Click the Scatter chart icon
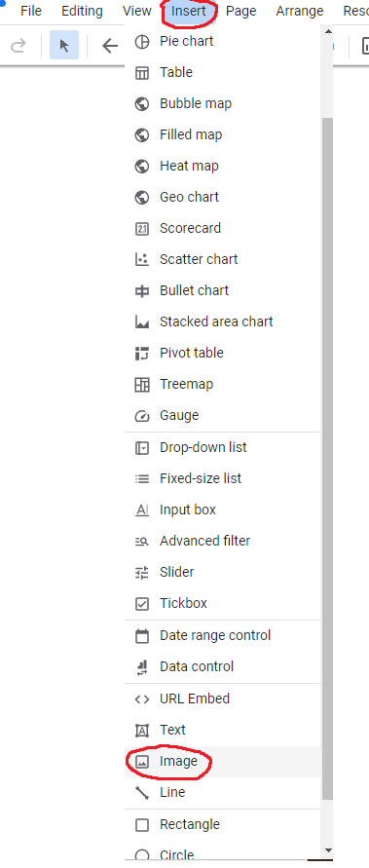The height and width of the screenshot is (868, 369). click(142, 260)
